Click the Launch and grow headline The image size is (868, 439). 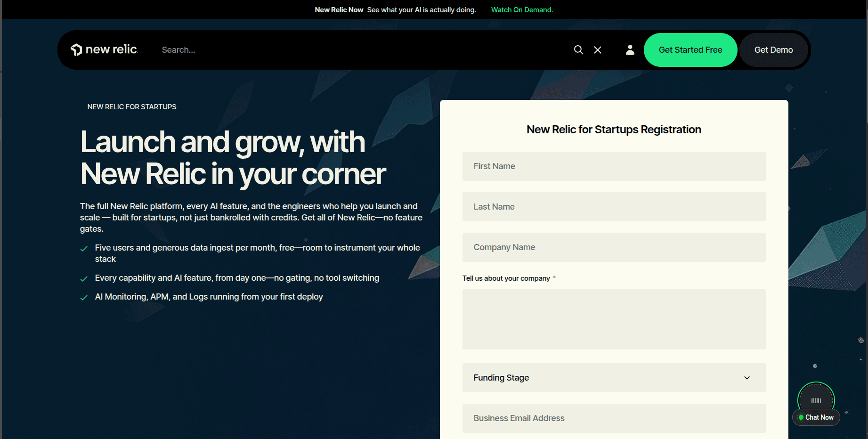(233, 158)
